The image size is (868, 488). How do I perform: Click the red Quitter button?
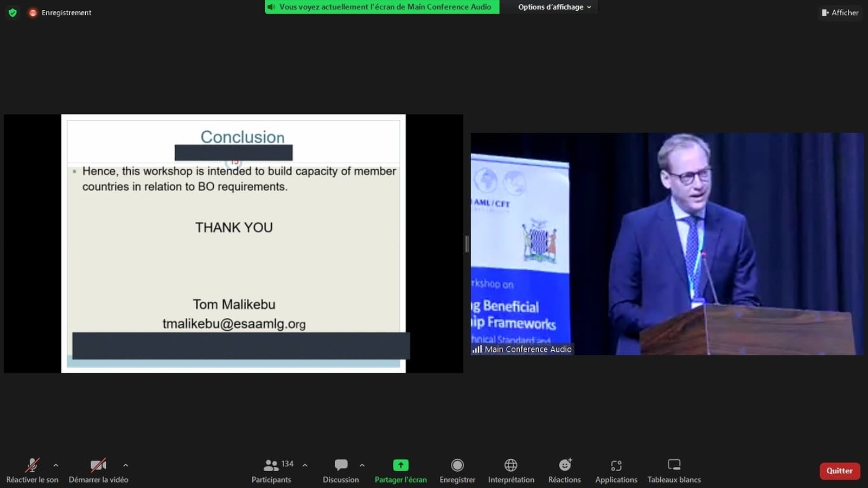click(x=839, y=471)
